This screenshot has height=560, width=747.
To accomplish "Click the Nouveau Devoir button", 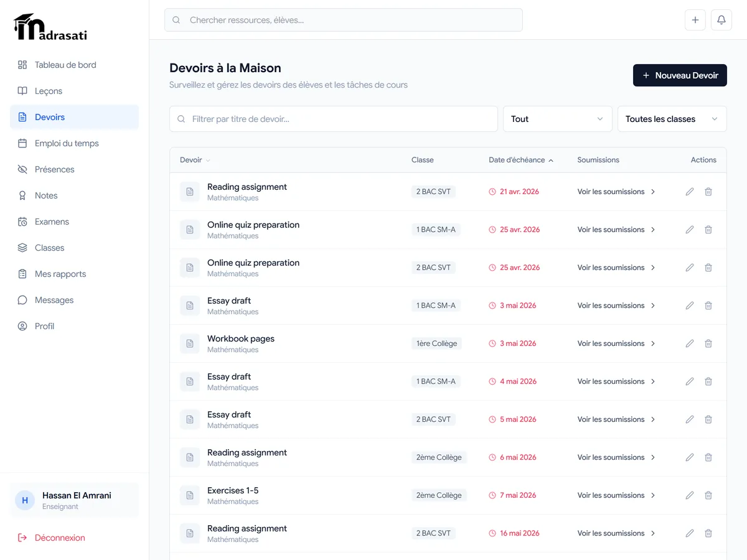I will tap(680, 75).
